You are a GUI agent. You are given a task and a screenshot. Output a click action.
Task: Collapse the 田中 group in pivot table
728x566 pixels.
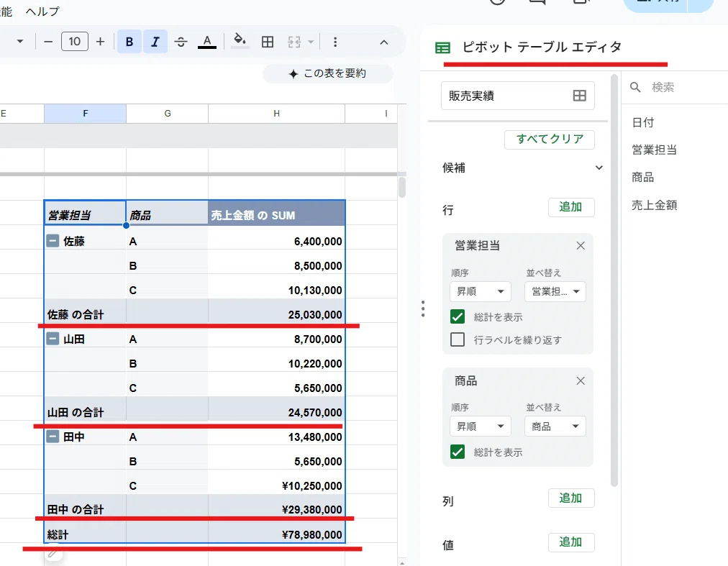[x=53, y=436]
